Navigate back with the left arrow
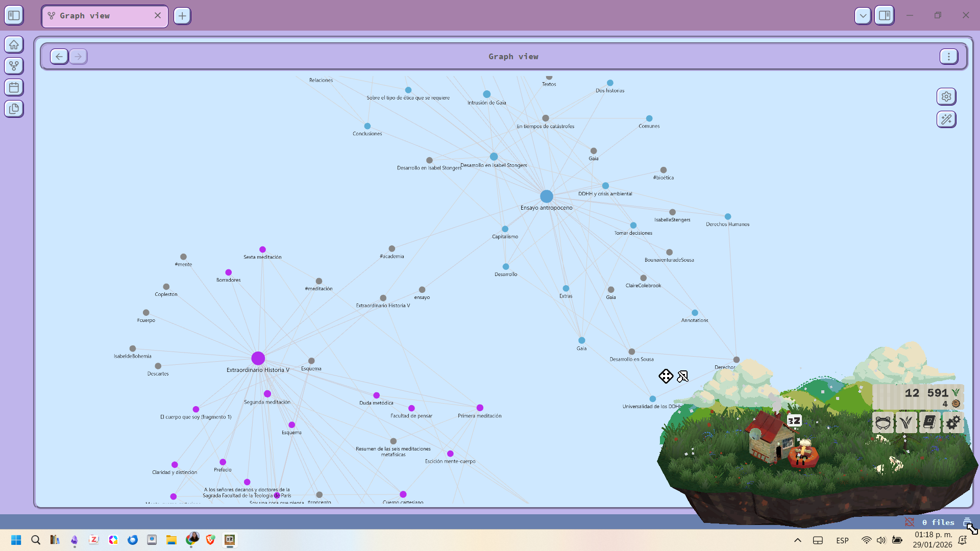The width and height of the screenshot is (980, 551). click(59, 57)
